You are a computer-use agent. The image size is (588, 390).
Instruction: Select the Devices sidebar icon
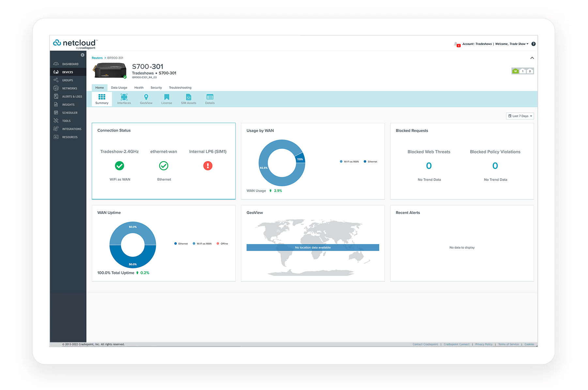56,72
